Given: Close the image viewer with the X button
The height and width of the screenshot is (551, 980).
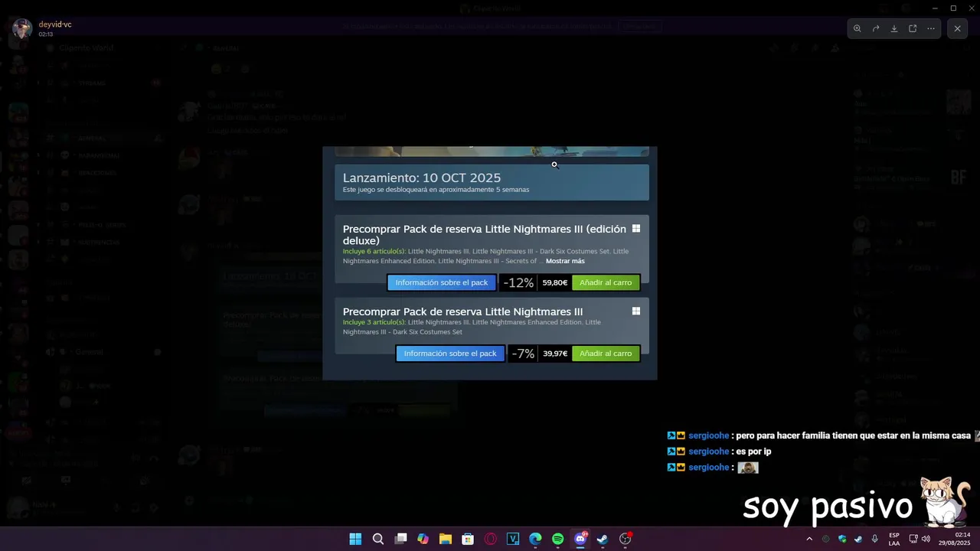Looking at the screenshot, I should coord(957,28).
